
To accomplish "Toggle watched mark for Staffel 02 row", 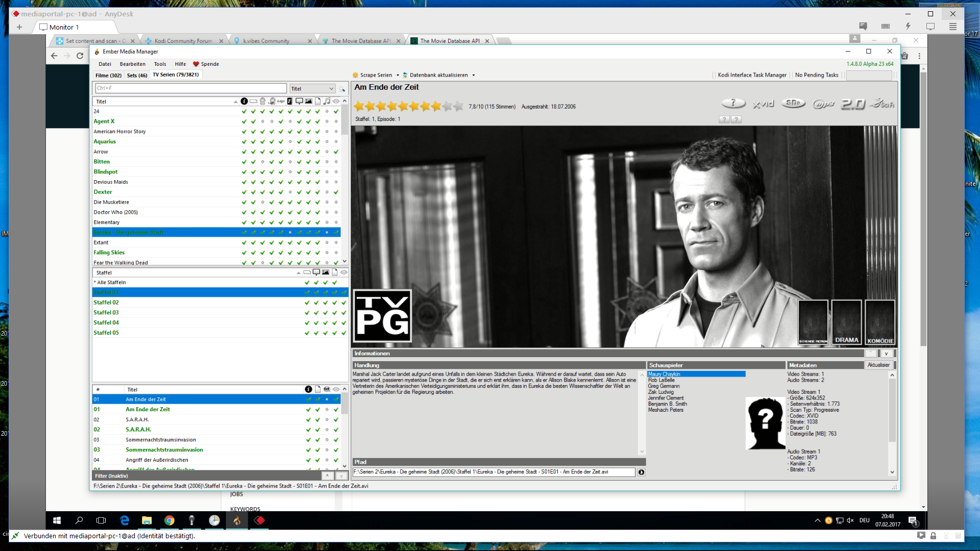I will (344, 303).
